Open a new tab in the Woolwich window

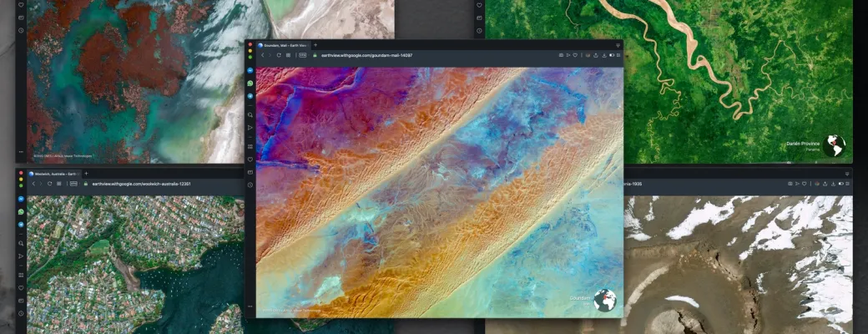(87, 174)
